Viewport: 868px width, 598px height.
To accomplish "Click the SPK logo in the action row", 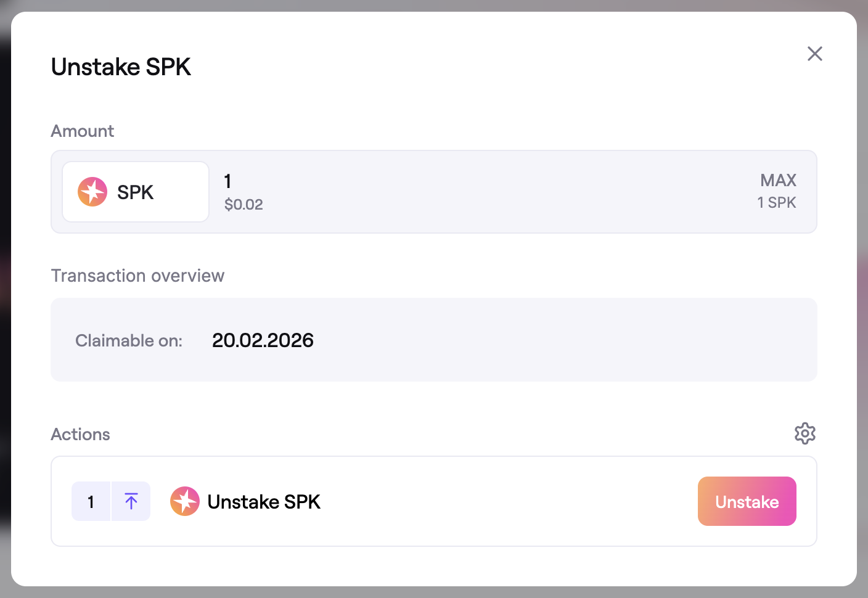I will [x=185, y=501].
